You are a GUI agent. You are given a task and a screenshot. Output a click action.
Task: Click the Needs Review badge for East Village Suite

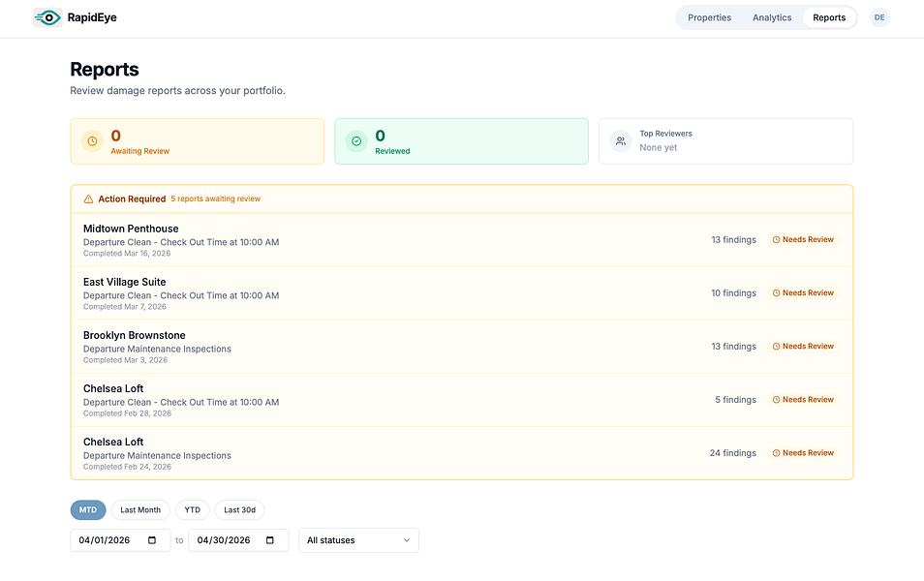pyautogui.click(x=803, y=292)
